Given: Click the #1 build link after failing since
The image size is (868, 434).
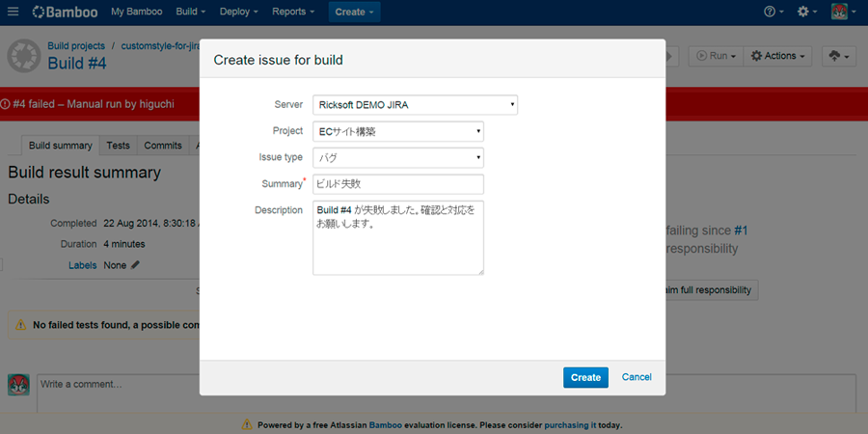Looking at the screenshot, I should click(x=741, y=231).
